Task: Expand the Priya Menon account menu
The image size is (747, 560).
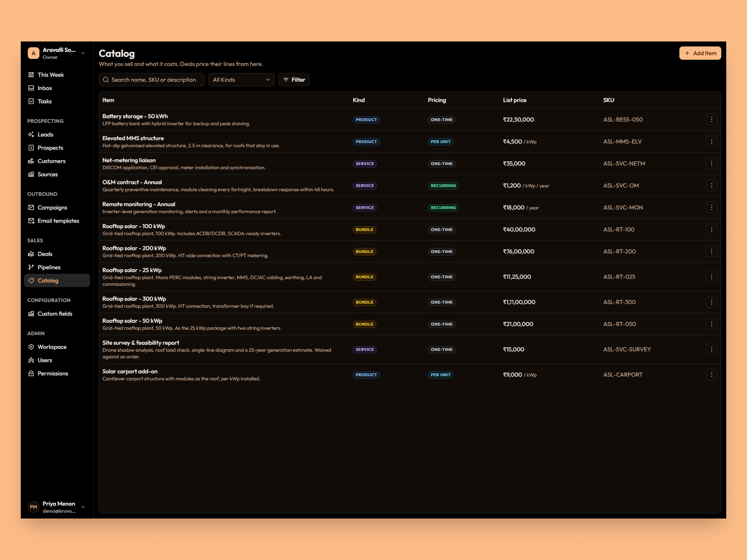Action: coord(57,507)
